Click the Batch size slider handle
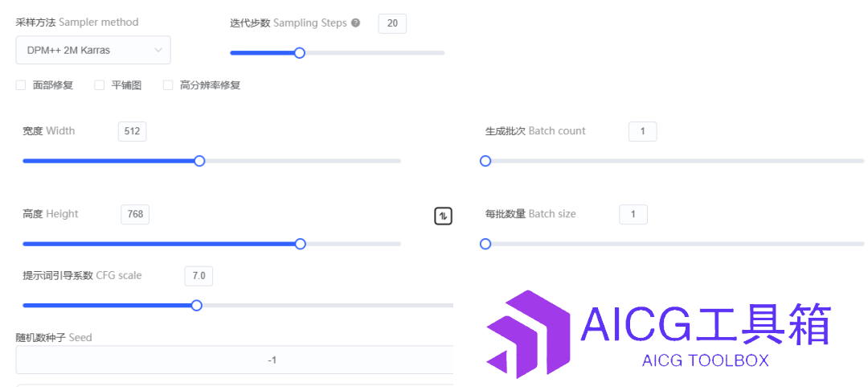The width and height of the screenshot is (868, 387). point(485,244)
